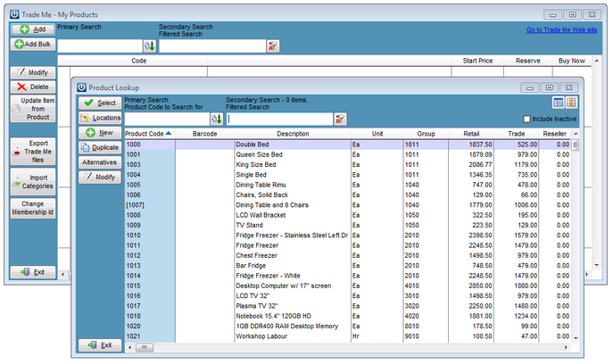Click Modify in the Product Lookup window
Screen dimensions: 613x364
pyautogui.click(x=100, y=178)
